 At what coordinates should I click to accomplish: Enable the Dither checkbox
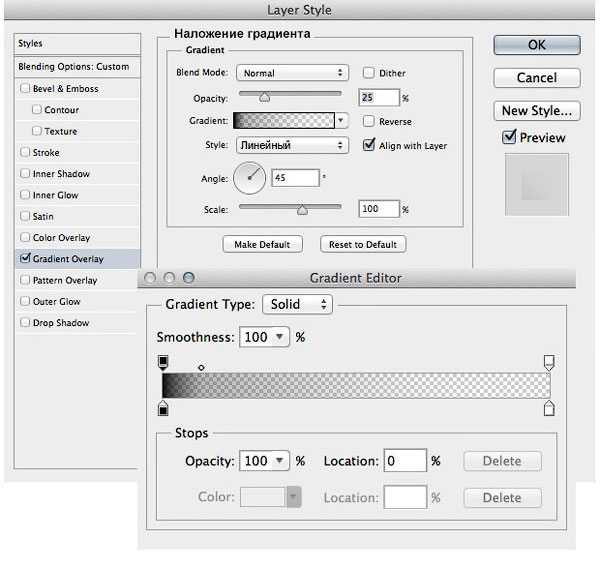pos(368,73)
